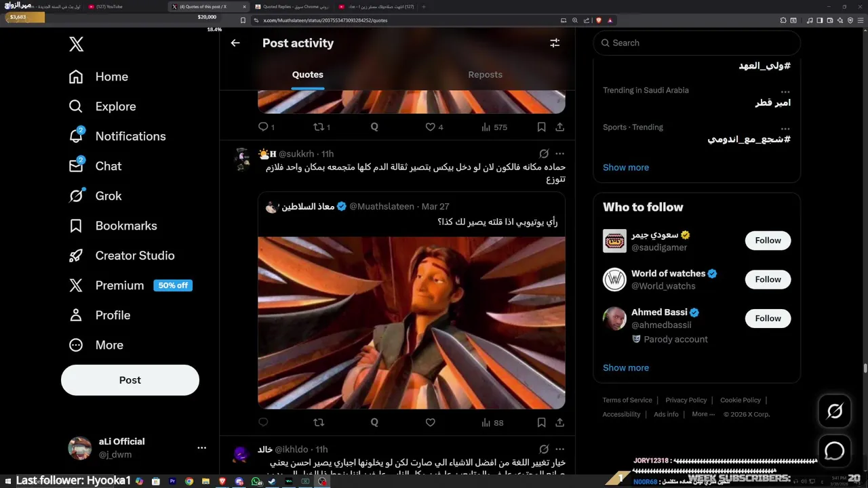Share the post with 575 views
The height and width of the screenshot is (488, 868).
point(559,127)
